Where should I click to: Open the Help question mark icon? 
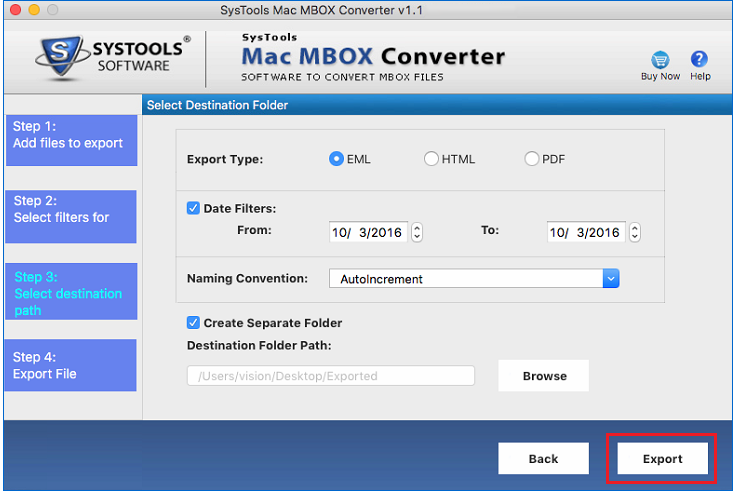[x=700, y=60]
